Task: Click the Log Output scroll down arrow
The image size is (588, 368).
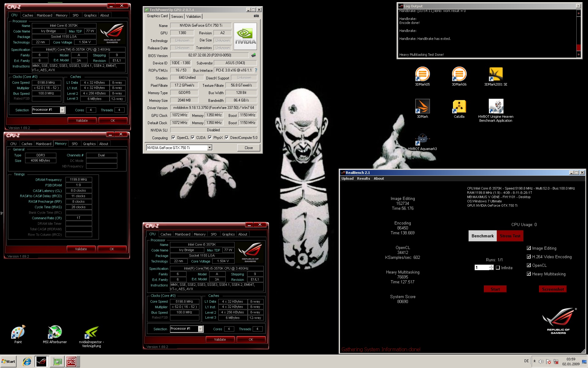Action: 579,55
